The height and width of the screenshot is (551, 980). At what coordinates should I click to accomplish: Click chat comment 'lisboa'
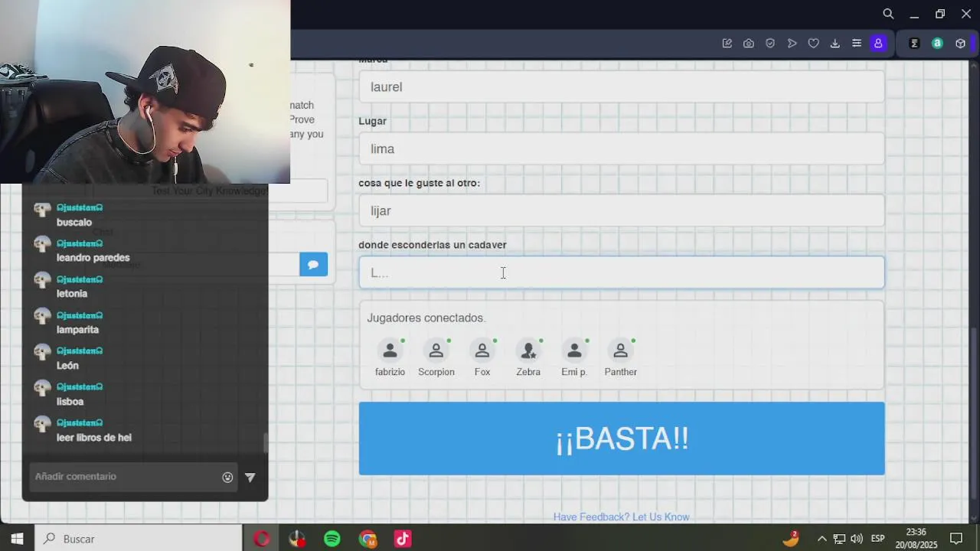click(70, 402)
